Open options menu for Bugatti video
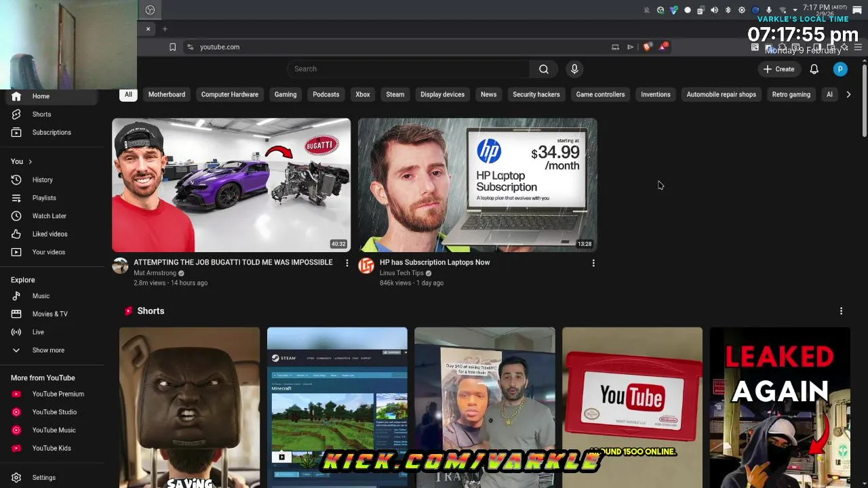 point(347,263)
